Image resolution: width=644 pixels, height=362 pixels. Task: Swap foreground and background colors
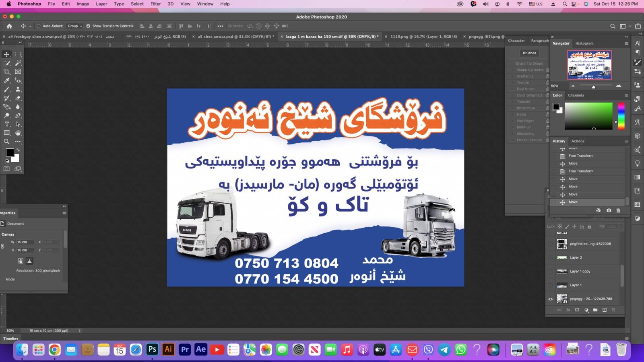18,150
